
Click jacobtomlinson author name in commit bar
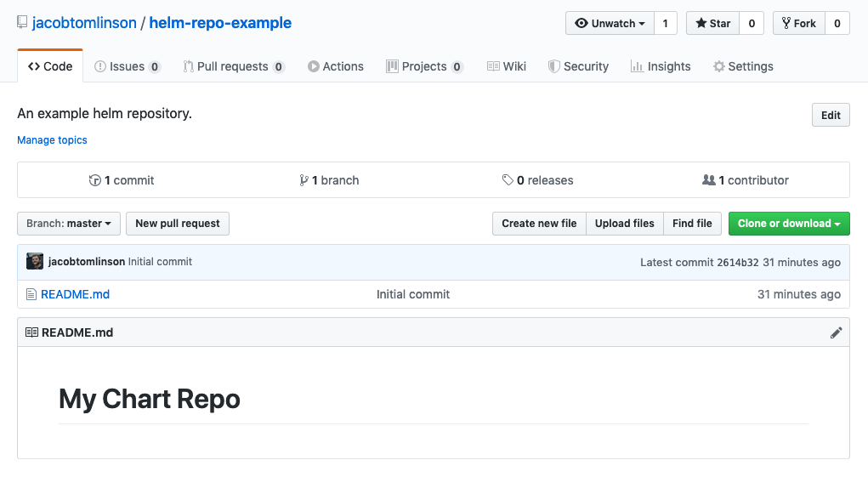click(x=87, y=262)
